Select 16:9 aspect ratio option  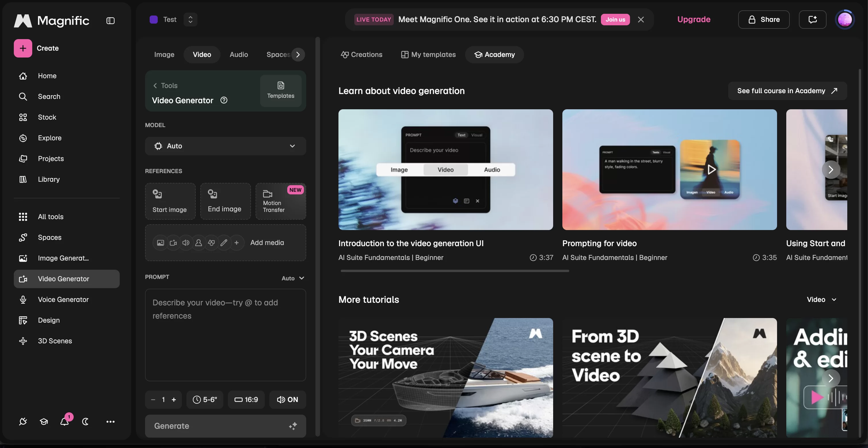tap(246, 399)
